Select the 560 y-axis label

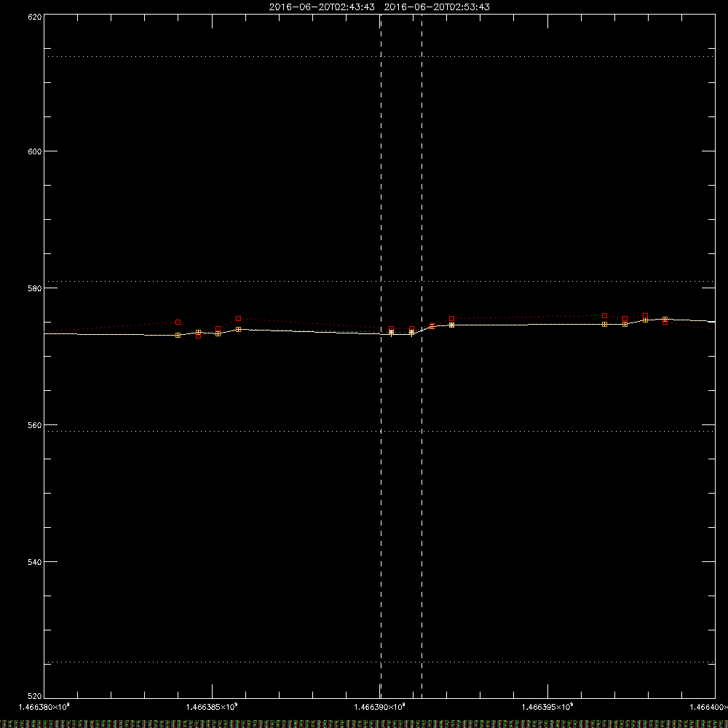pos(35,425)
